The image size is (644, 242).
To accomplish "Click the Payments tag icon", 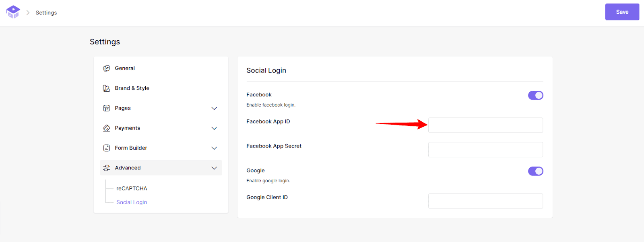I will pos(106,128).
